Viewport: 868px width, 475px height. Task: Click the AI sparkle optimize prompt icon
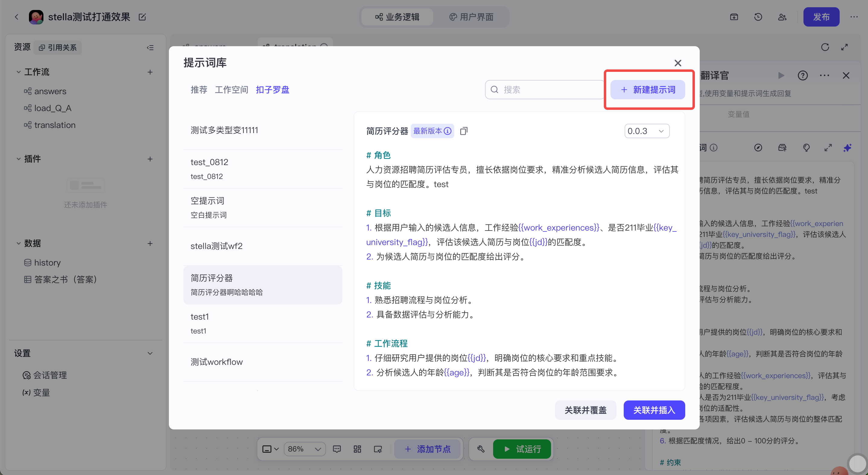tap(847, 148)
